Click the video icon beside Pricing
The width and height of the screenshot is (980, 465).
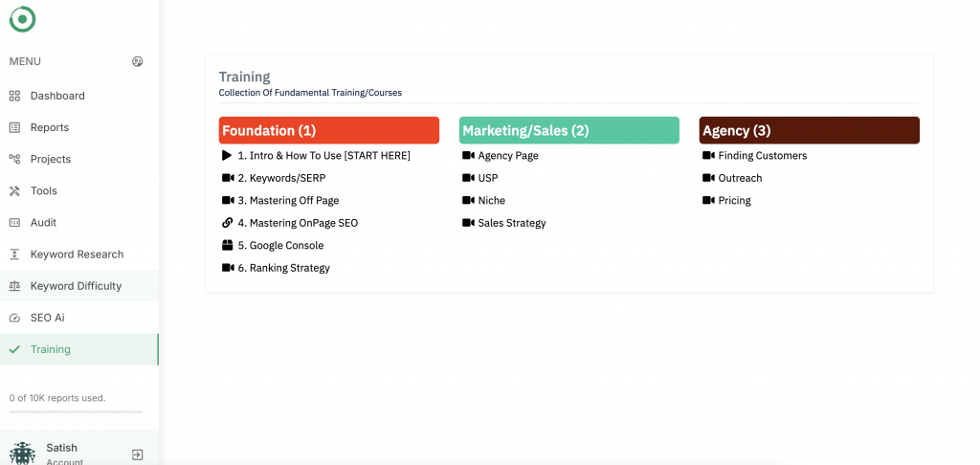(708, 200)
